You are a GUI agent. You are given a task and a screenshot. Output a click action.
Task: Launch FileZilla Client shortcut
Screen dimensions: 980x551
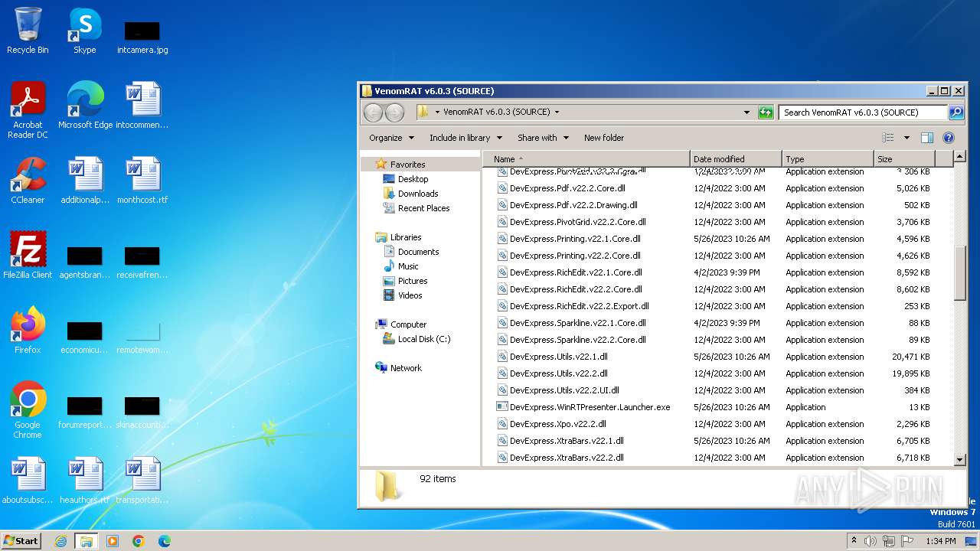click(x=28, y=255)
